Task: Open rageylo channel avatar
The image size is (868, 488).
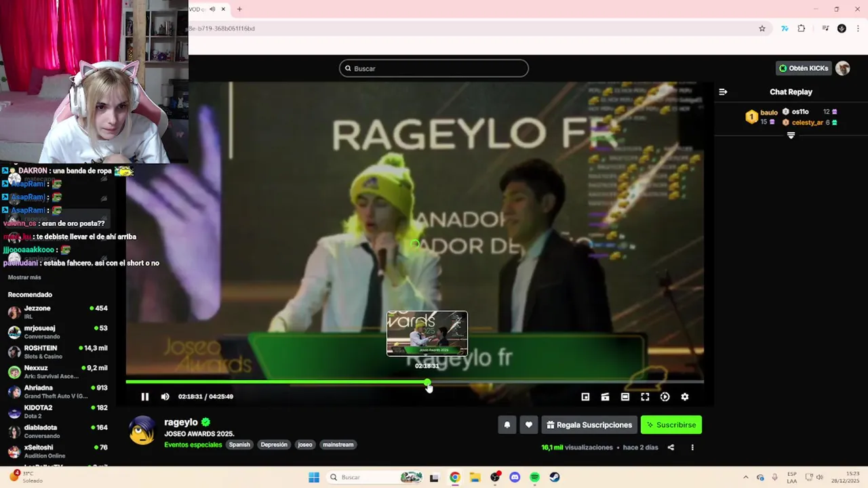Action: [x=142, y=430]
